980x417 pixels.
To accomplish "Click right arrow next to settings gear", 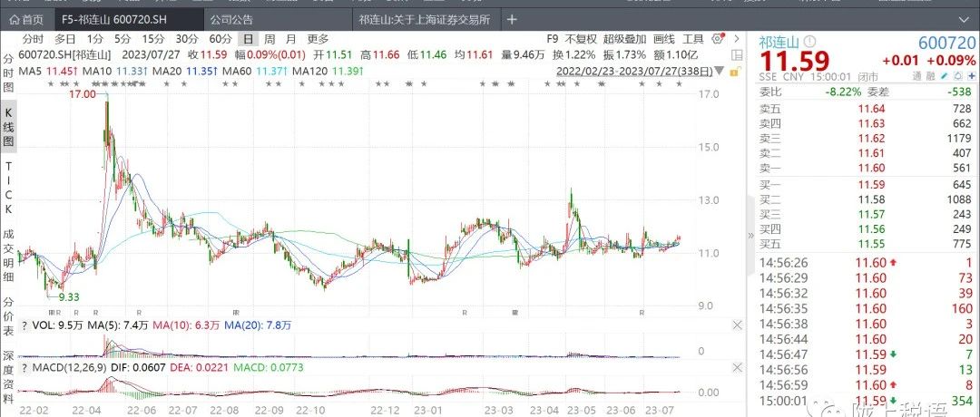I will pyautogui.click(x=738, y=39).
